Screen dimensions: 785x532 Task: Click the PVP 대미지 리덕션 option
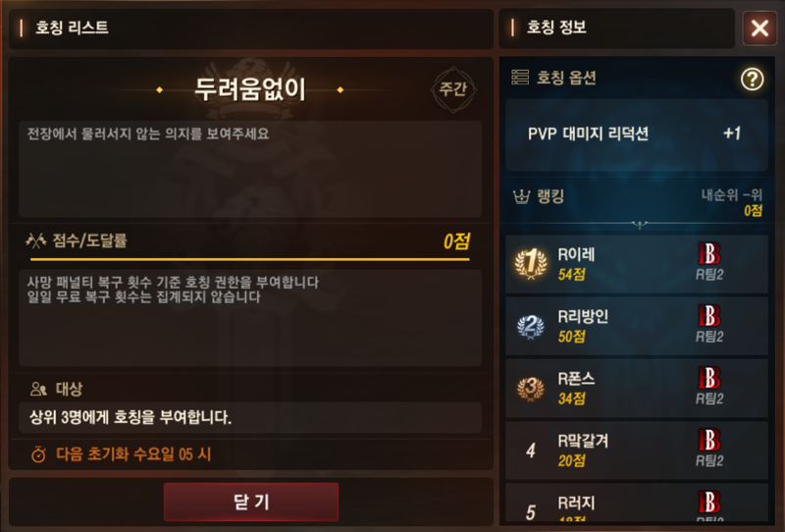tap(636, 134)
